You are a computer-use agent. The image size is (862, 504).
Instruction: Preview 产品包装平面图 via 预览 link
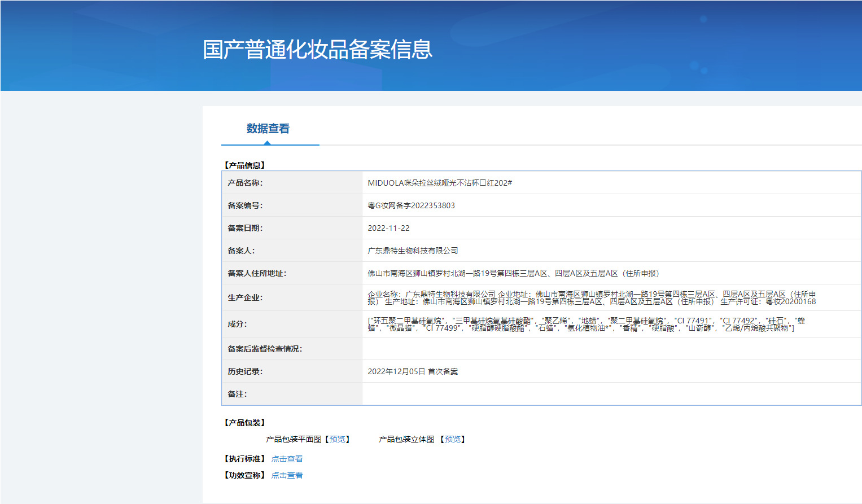coord(338,439)
